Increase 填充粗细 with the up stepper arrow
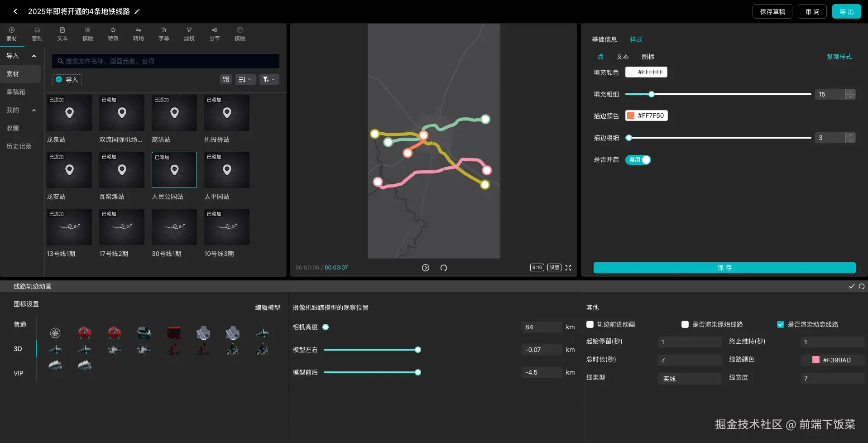The image size is (868, 443). click(x=851, y=91)
